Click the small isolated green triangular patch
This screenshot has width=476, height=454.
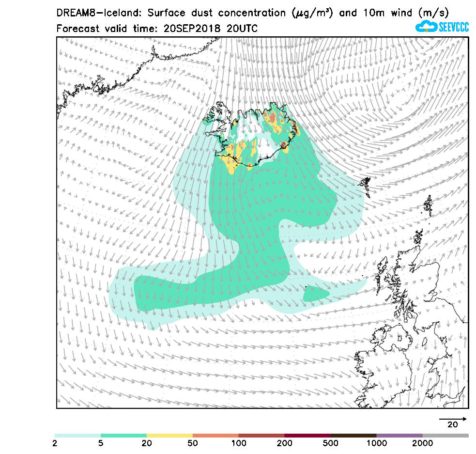point(314,293)
